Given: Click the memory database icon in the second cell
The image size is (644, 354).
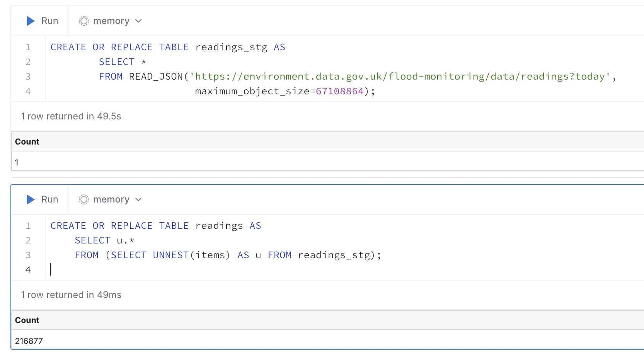Looking at the screenshot, I should (x=84, y=199).
